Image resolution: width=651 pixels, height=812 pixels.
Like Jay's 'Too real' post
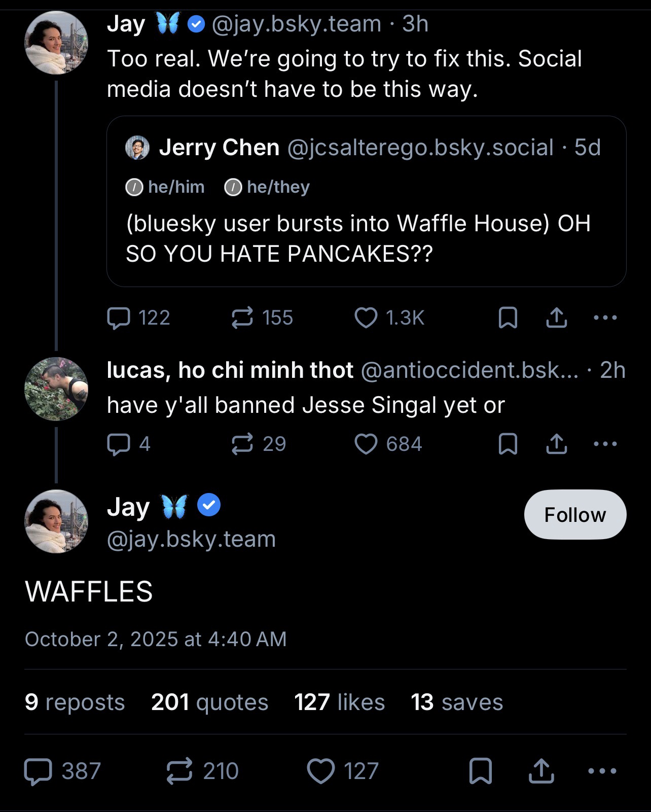coord(366,318)
